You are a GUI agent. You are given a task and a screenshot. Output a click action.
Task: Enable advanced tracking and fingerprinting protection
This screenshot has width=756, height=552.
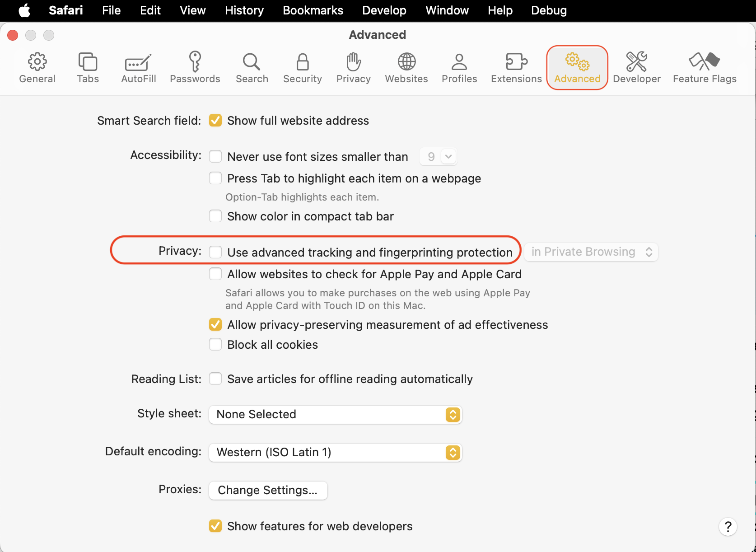(215, 252)
